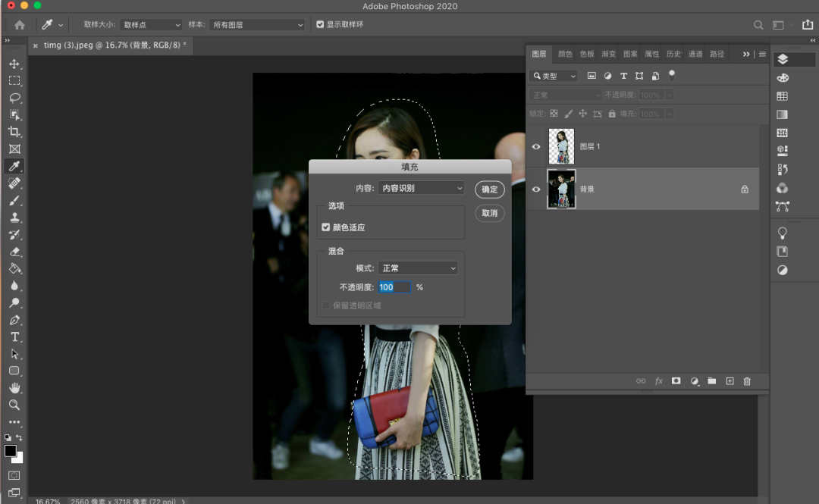
Task: Select the Brush tool
Action: [x=14, y=201]
